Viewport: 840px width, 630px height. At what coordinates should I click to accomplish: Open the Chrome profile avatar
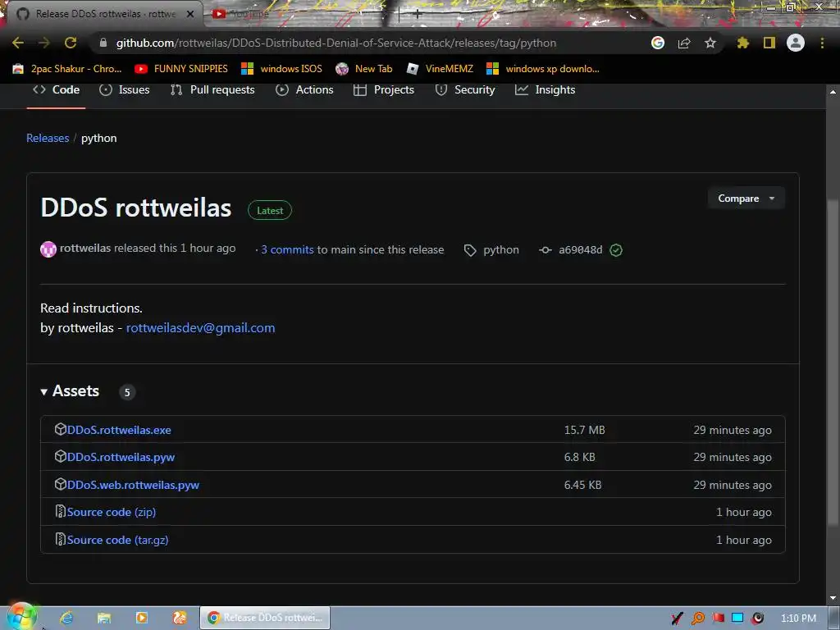point(796,43)
